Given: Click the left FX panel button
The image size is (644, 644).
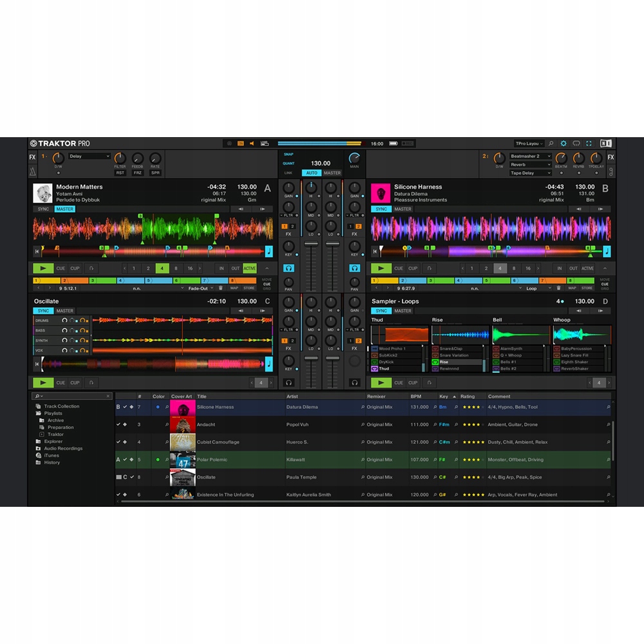Looking at the screenshot, I should point(32,157).
